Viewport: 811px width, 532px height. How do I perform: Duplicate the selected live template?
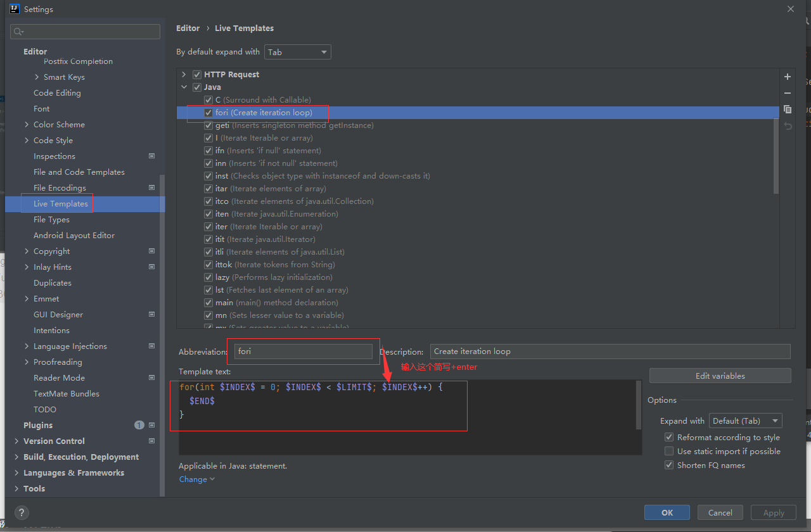click(x=788, y=110)
